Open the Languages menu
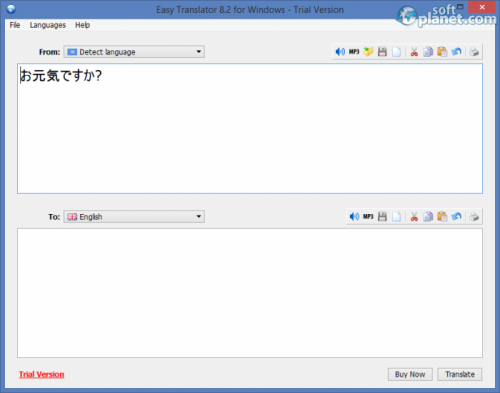 point(48,25)
